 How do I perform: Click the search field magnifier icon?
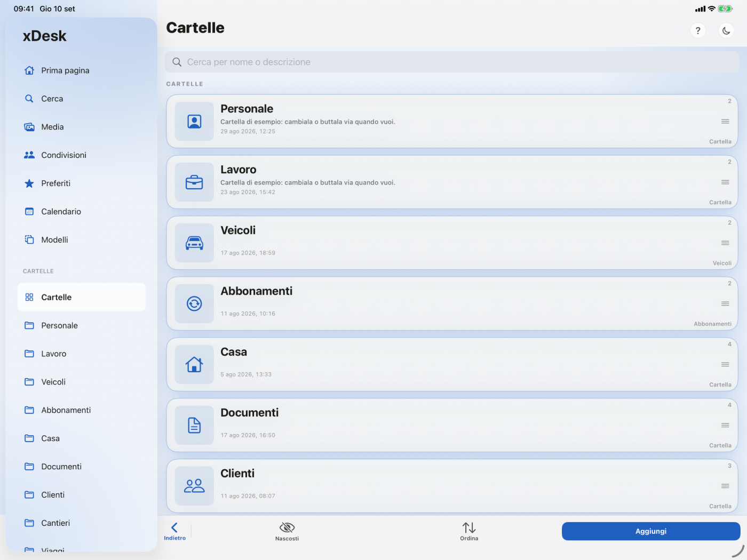pos(177,62)
